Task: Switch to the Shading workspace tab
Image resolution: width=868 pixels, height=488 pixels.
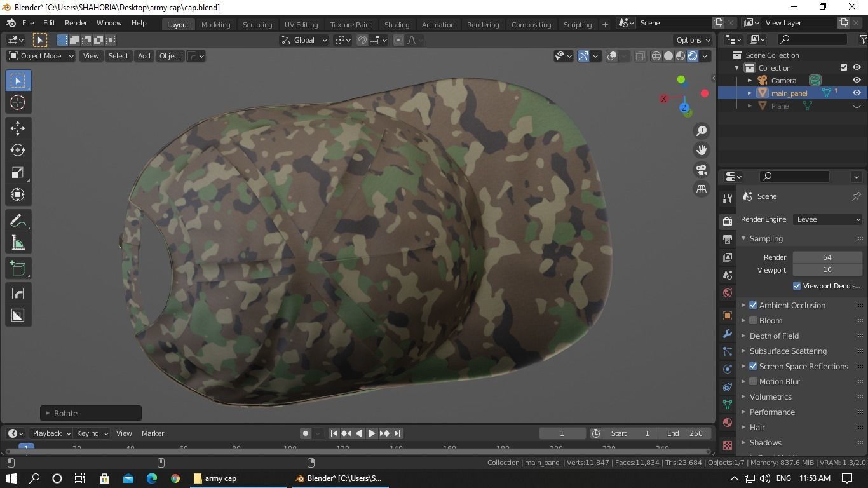Action: pyautogui.click(x=397, y=25)
